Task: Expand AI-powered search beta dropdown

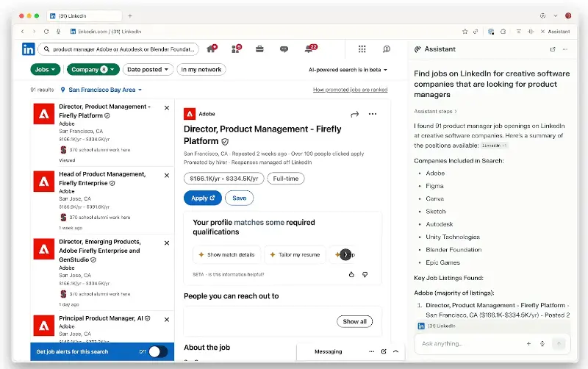Action: tap(348, 70)
